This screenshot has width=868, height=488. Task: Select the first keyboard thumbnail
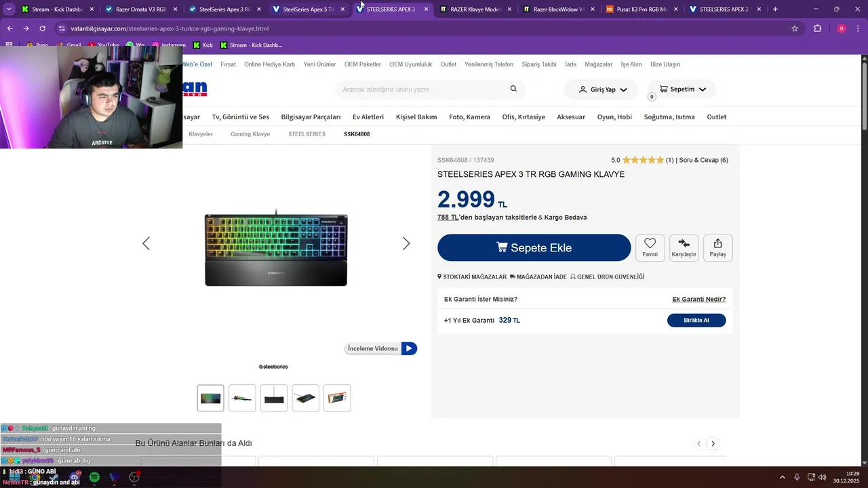coord(210,398)
